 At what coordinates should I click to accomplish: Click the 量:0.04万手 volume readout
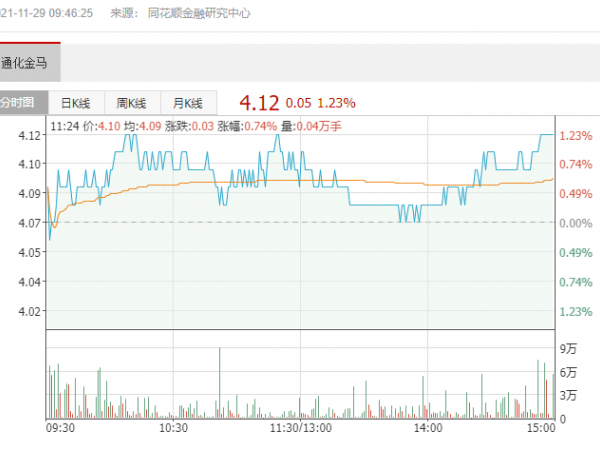click(314, 126)
